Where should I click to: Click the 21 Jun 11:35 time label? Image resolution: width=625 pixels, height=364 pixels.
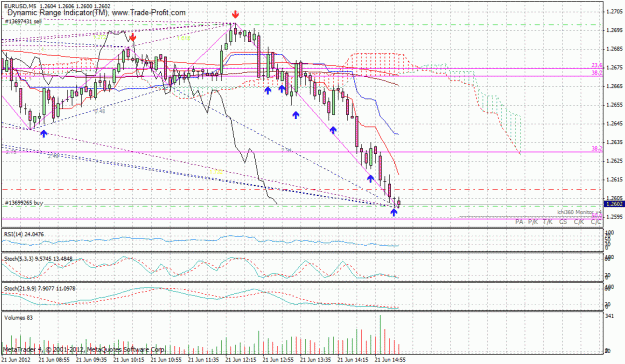pyautogui.click(x=204, y=360)
